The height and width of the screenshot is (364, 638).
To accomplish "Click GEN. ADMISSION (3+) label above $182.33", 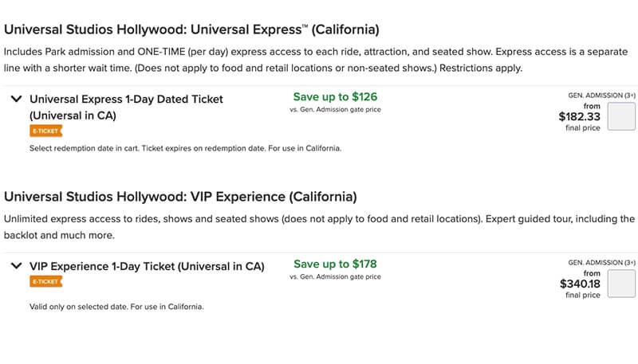I will tap(601, 95).
